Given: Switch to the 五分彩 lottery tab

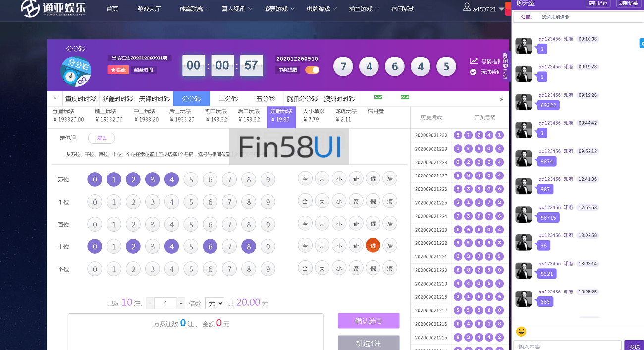Looking at the screenshot, I should click(266, 99).
